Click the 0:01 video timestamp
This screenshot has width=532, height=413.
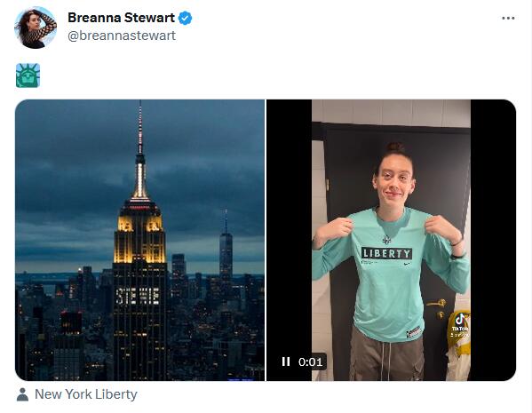(x=311, y=362)
